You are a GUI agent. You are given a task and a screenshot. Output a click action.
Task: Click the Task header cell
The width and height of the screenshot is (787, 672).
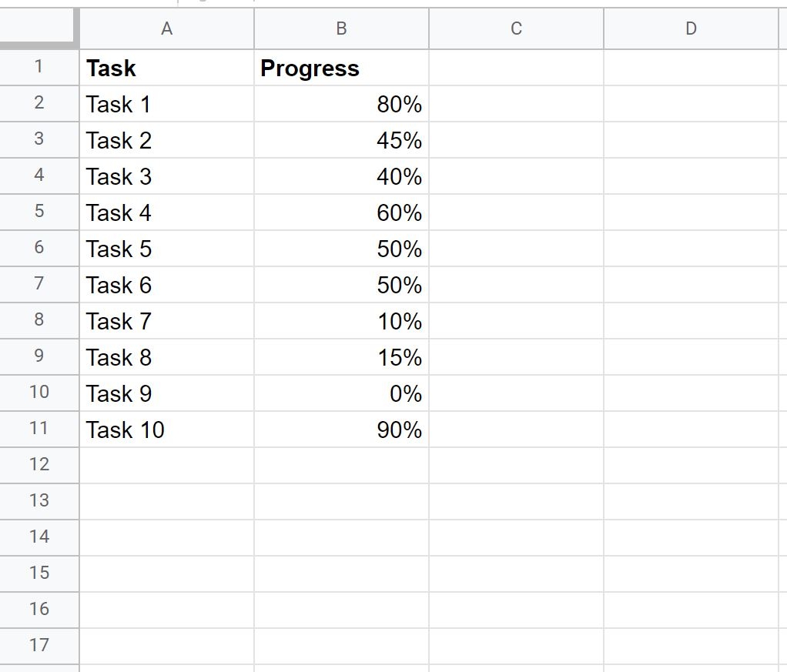click(x=166, y=69)
